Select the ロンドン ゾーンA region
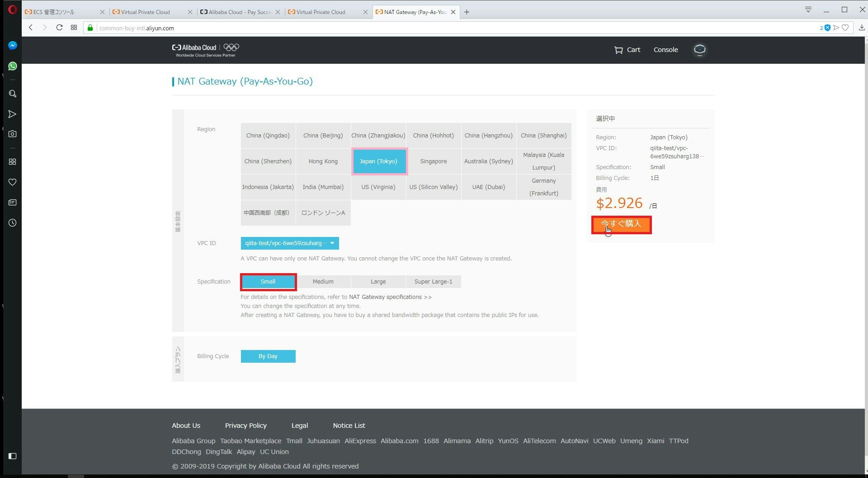The image size is (868, 478). click(x=323, y=213)
